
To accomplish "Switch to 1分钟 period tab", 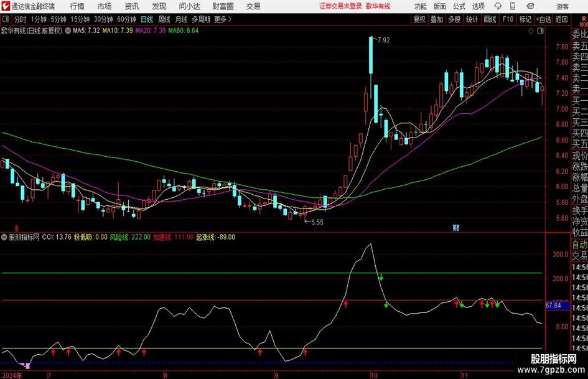I will click(x=39, y=19).
